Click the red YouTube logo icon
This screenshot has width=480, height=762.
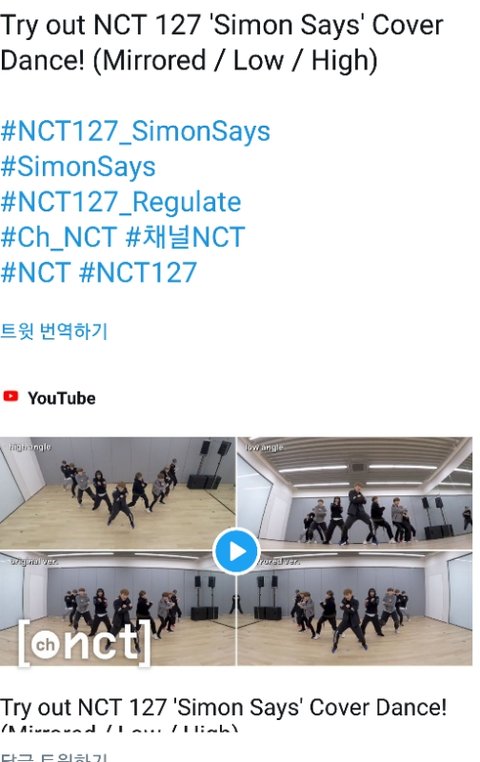[11, 397]
